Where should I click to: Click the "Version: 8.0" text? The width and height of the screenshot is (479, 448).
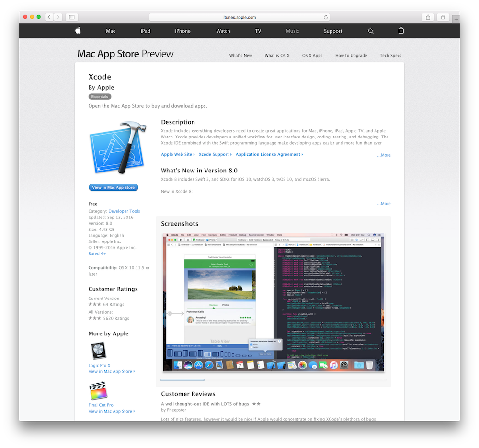(100, 223)
